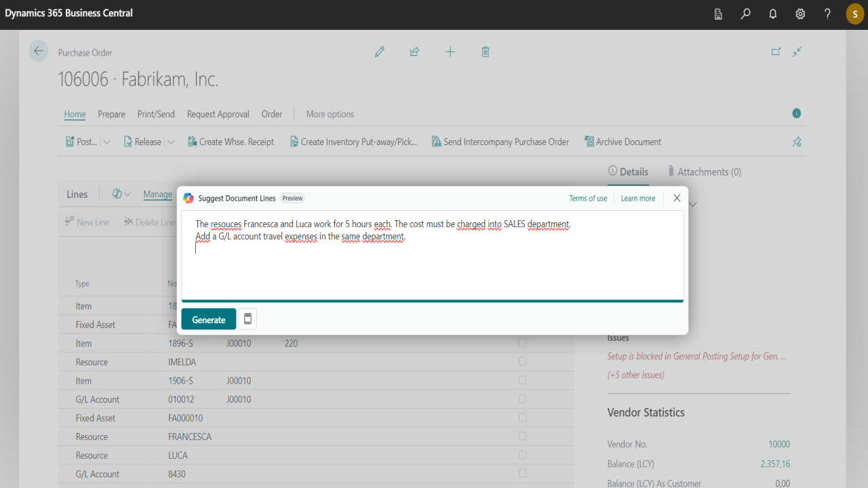This screenshot has height=488, width=868.
Task: Expand the Post dropdown arrow
Action: (106, 142)
